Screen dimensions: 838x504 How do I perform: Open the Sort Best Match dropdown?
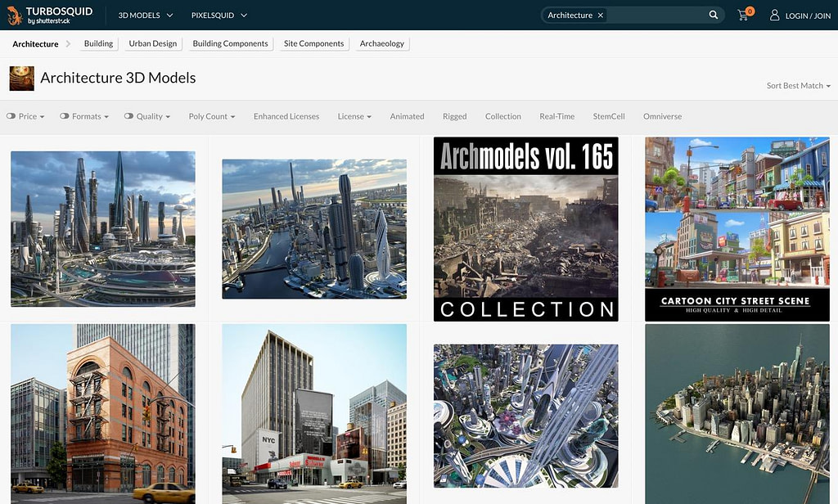[x=798, y=86]
